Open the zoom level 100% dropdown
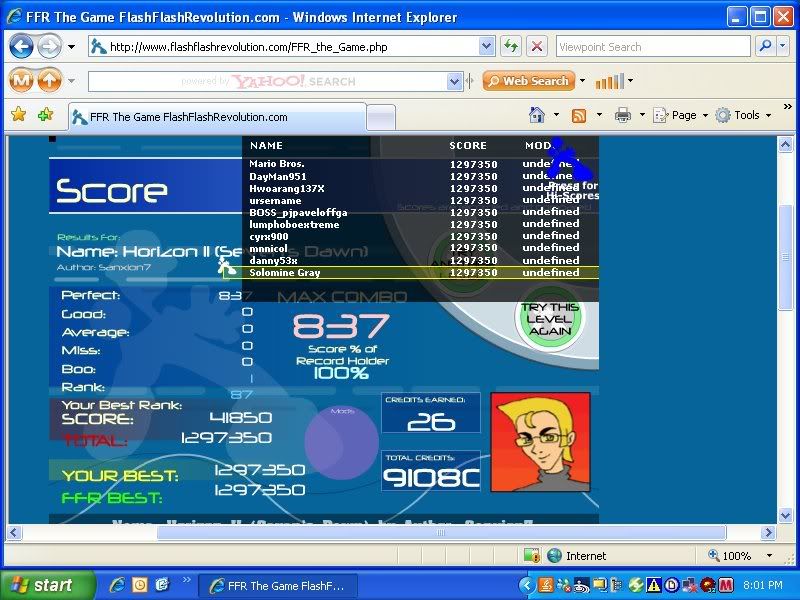Viewport: 800px width, 600px height. (768, 555)
